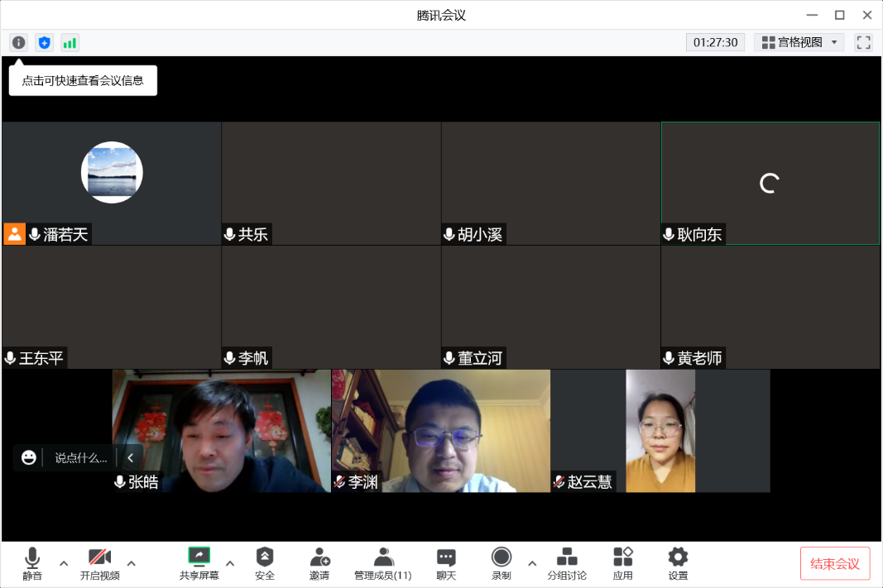Open the blue security shield icon
The image size is (883, 588).
click(x=44, y=42)
